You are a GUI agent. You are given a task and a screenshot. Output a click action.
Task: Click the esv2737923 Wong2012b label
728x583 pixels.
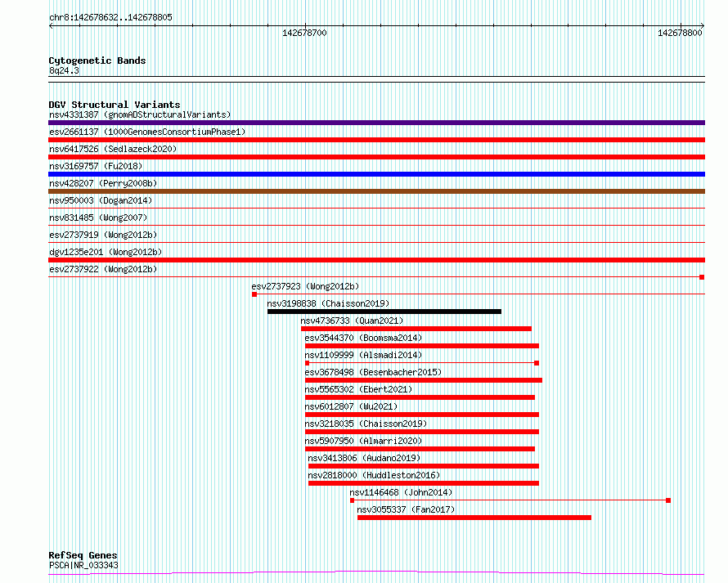(305, 286)
